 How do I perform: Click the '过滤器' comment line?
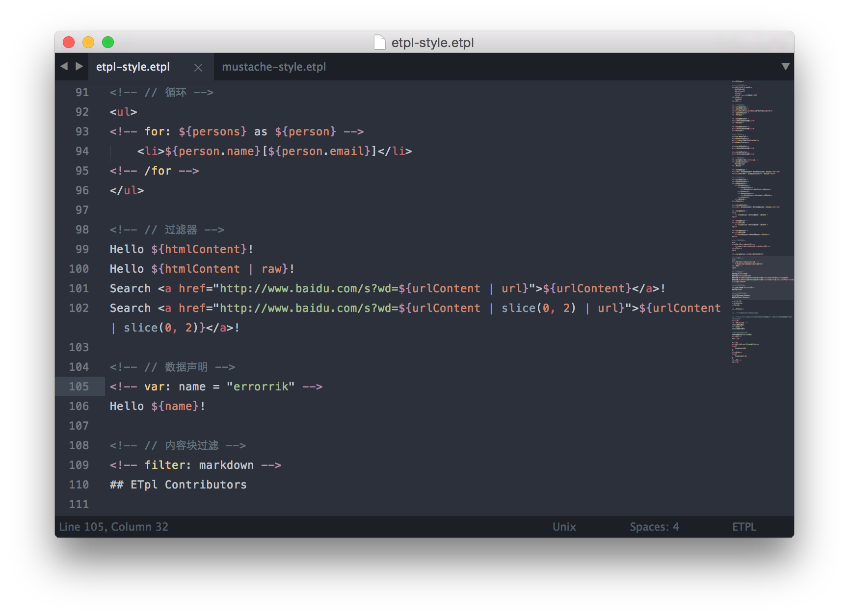pyautogui.click(x=167, y=230)
